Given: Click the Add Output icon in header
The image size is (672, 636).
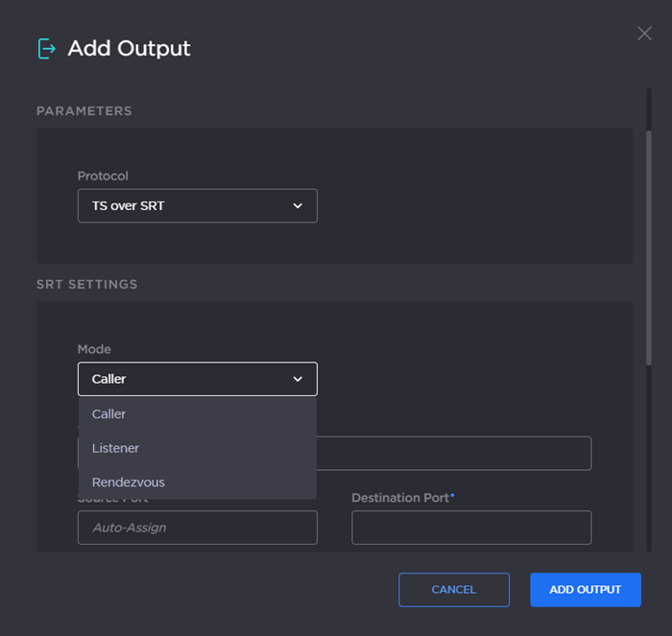Looking at the screenshot, I should point(46,48).
